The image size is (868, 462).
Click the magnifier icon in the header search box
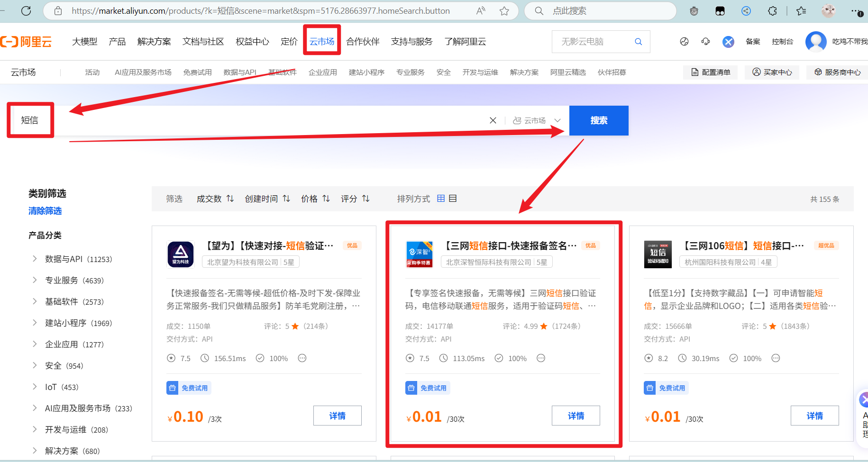point(639,42)
